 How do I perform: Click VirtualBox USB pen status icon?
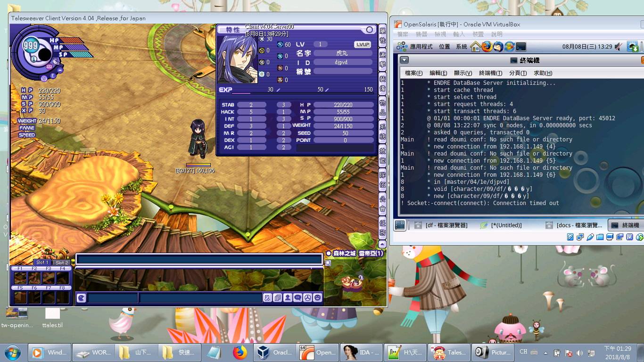tap(590, 237)
